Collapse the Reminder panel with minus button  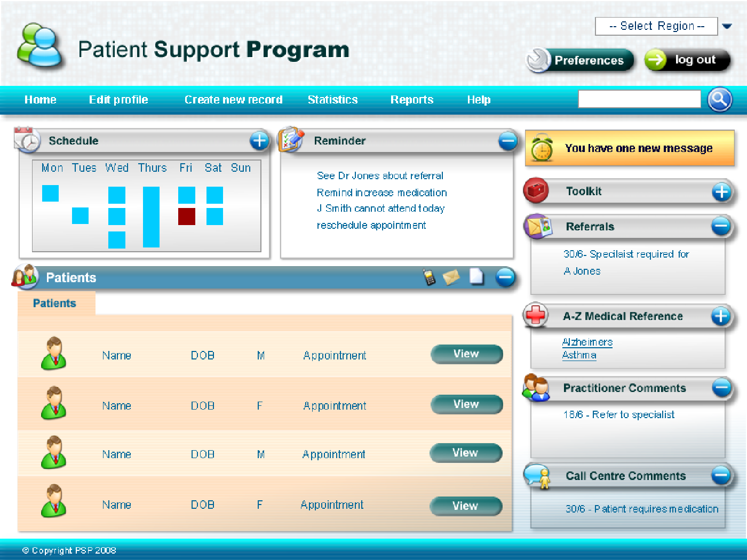click(508, 141)
